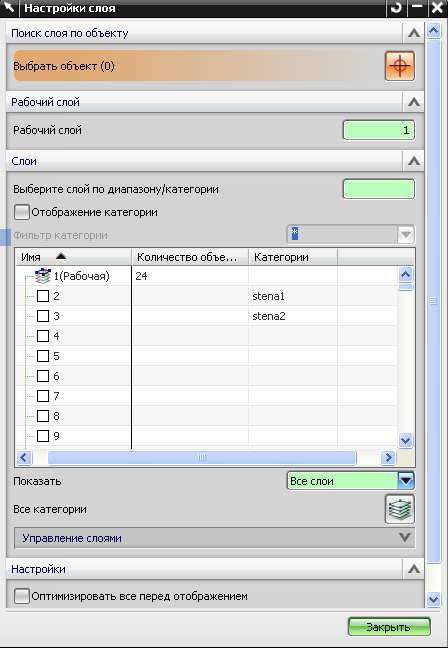Image resolution: width=448 pixels, height=648 pixels.
Task: Expand the Управление слоями group
Action: (x=215, y=538)
